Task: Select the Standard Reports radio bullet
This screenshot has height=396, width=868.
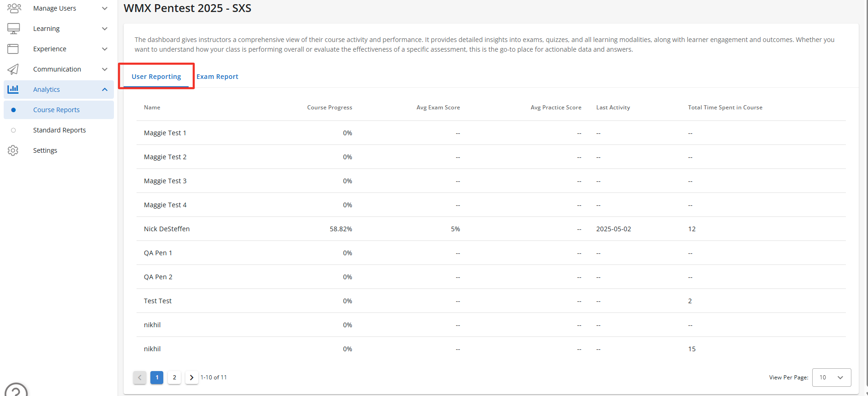Action: click(x=13, y=130)
